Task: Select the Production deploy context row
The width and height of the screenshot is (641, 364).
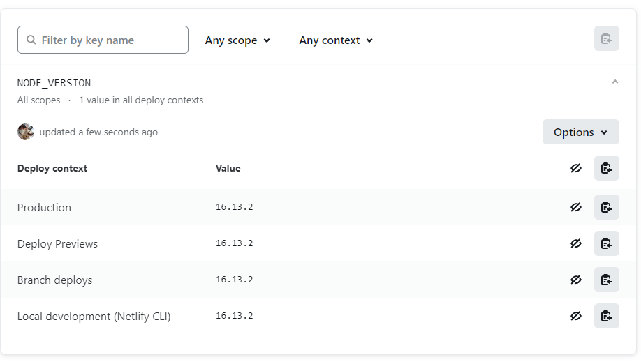Action: click(44, 207)
